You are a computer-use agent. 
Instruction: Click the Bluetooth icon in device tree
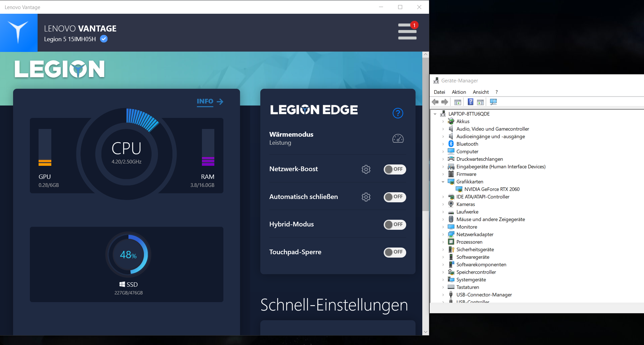[451, 144]
